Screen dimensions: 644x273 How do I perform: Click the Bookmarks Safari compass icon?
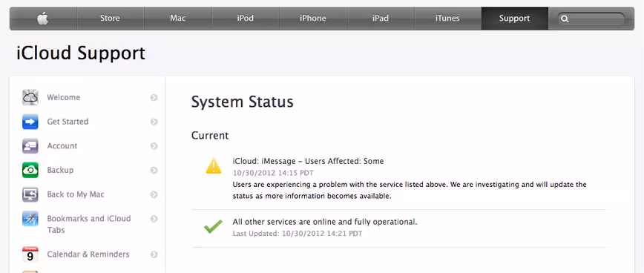(x=30, y=219)
